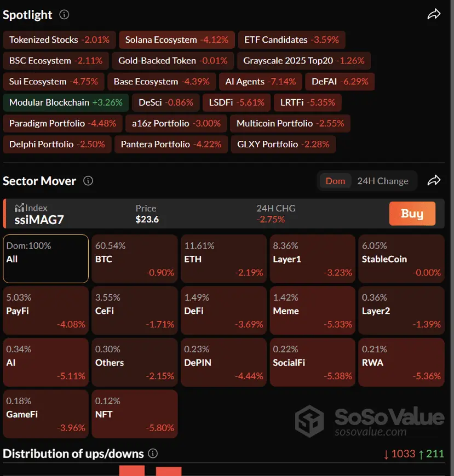Image resolution: width=454 pixels, height=476 pixels.
Task: Click the info icon beside Distribution of ups/downs
Action: pyautogui.click(x=153, y=454)
